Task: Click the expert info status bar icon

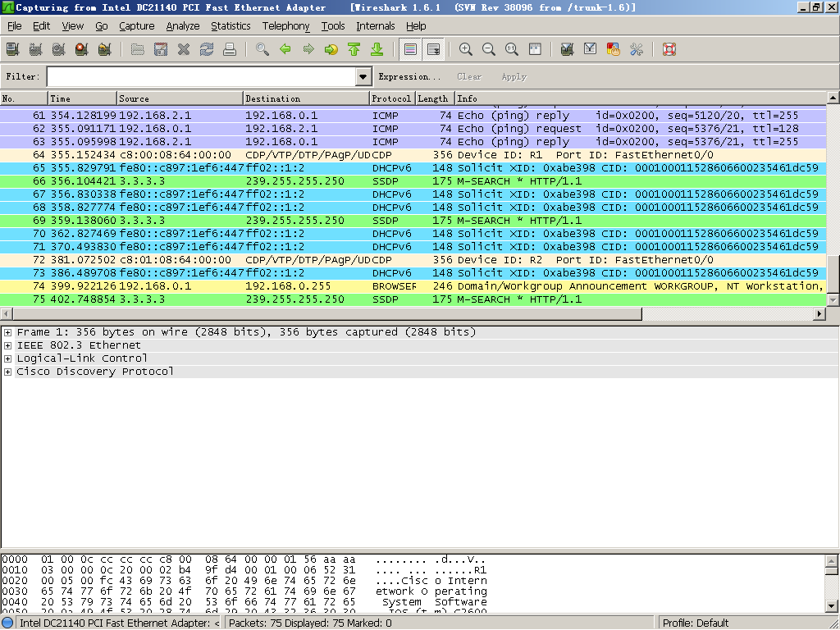Action: click(x=8, y=623)
